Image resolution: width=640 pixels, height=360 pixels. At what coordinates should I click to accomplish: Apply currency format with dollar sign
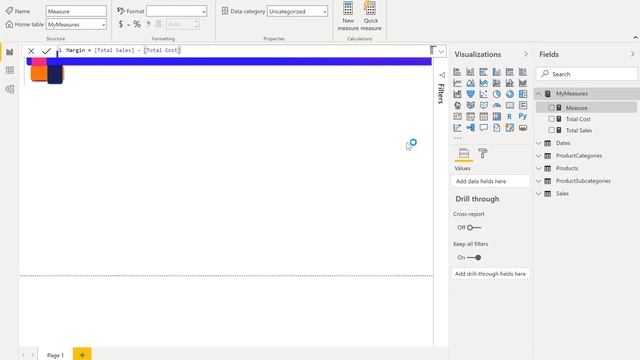click(x=120, y=24)
